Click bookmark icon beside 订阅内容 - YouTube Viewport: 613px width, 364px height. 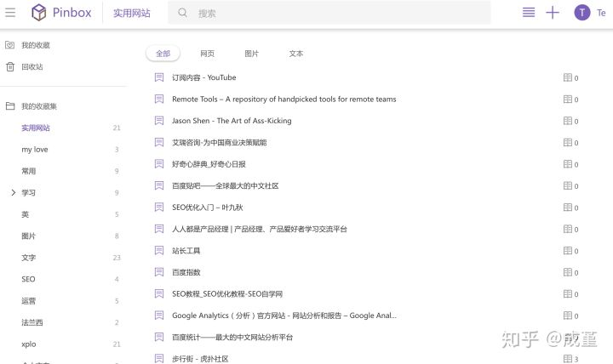click(159, 77)
